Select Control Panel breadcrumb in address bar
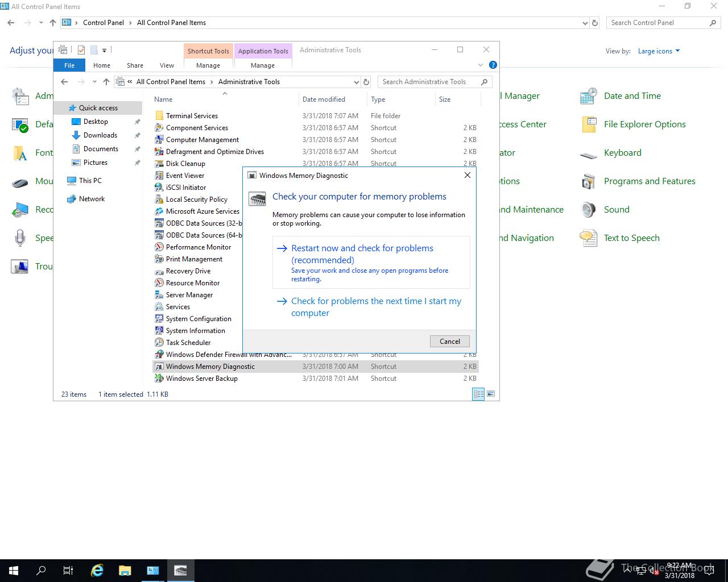Image resolution: width=728 pixels, height=582 pixels. point(103,23)
